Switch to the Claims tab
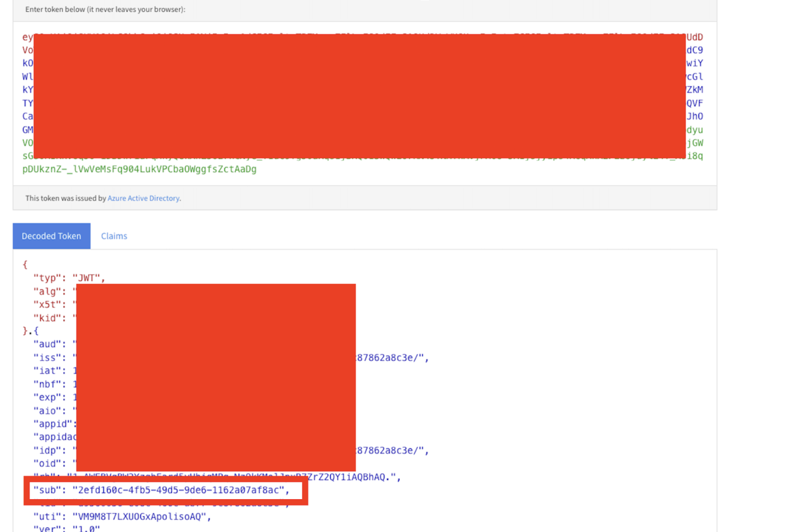 (x=114, y=236)
